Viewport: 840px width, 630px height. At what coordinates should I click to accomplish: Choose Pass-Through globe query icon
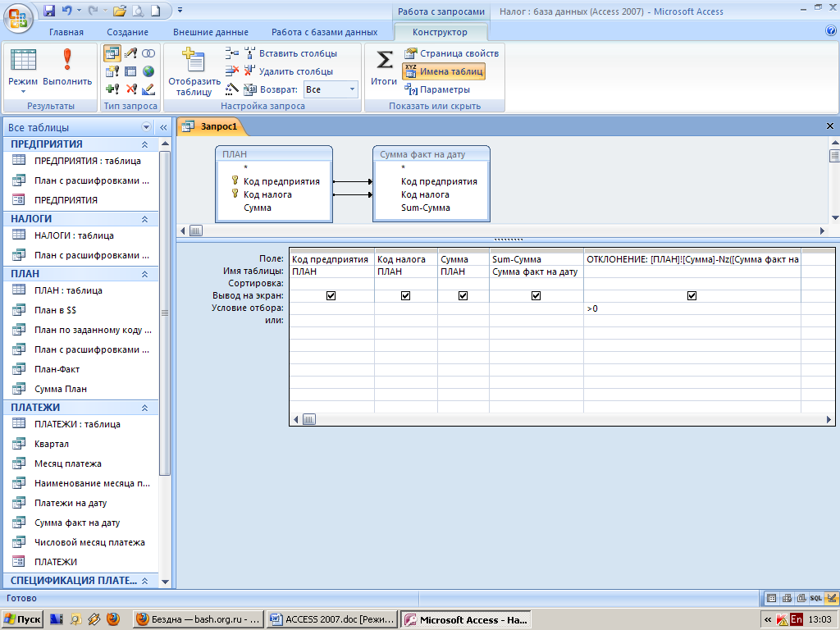point(148,71)
